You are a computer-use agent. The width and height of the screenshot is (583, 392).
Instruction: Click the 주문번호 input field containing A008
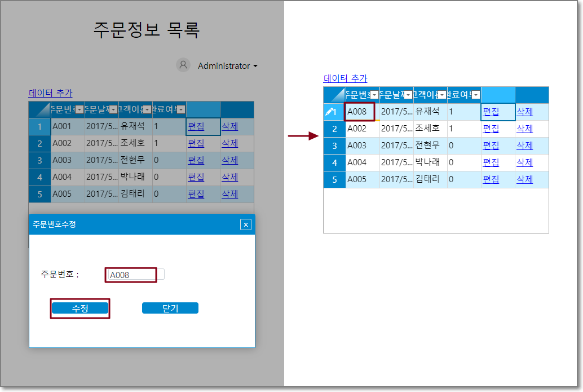132,275
